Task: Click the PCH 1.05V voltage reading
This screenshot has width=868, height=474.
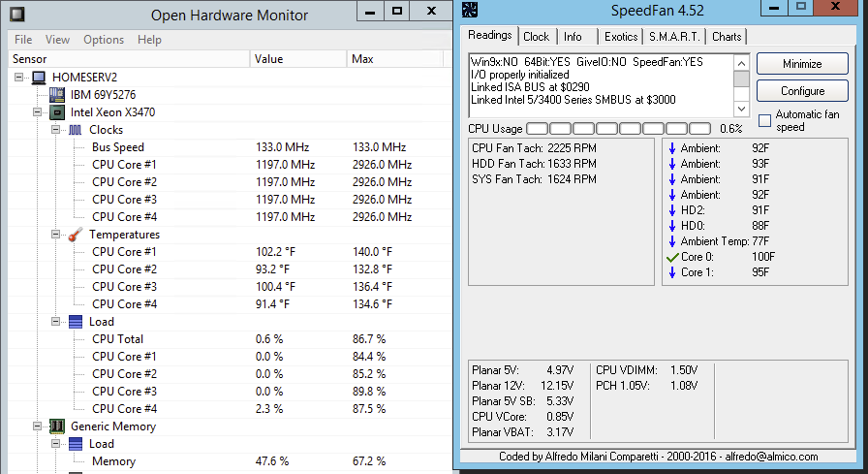Action: pos(646,386)
